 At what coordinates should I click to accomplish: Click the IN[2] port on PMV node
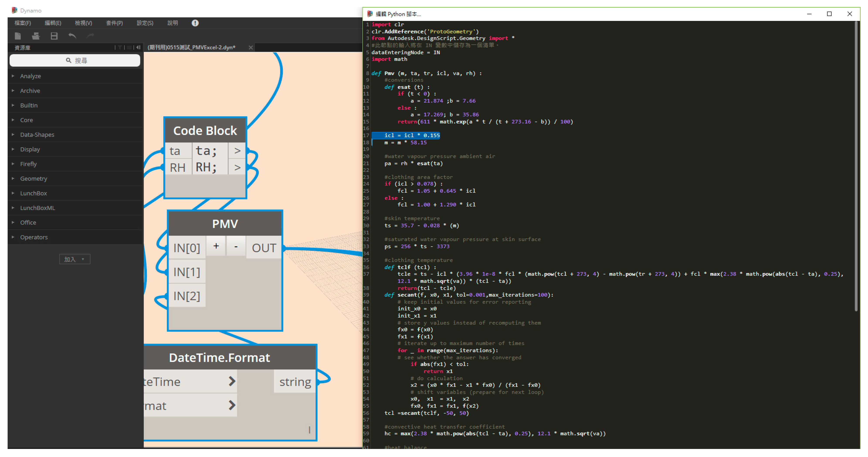click(187, 296)
